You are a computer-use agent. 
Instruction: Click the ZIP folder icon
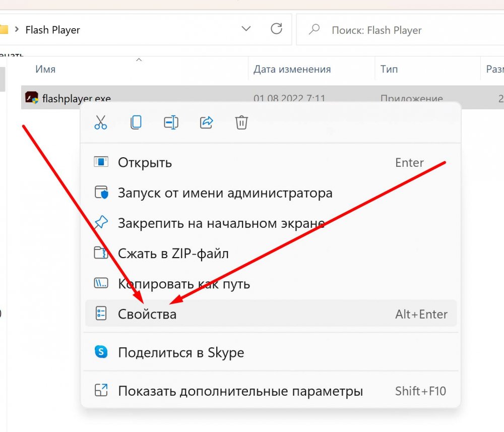click(x=101, y=253)
